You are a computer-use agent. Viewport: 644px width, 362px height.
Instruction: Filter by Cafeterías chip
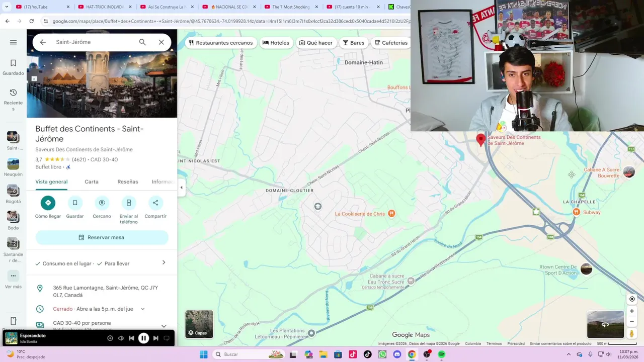point(391,43)
